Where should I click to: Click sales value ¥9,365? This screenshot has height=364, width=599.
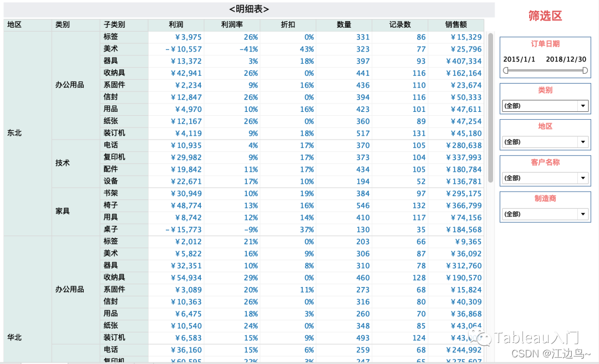click(468, 242)
